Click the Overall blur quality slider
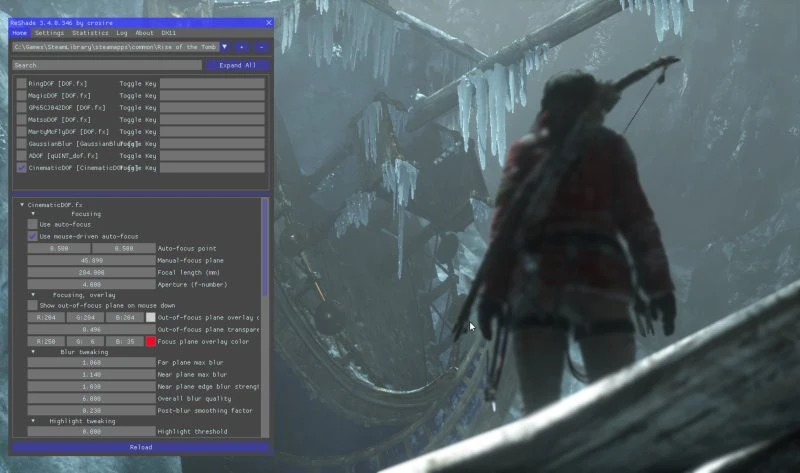Screen dimensions: 800x473 (x=91, y=399)
